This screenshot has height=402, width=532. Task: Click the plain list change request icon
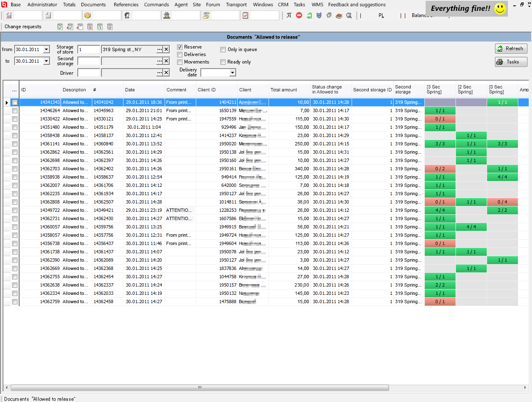(110, 27)
